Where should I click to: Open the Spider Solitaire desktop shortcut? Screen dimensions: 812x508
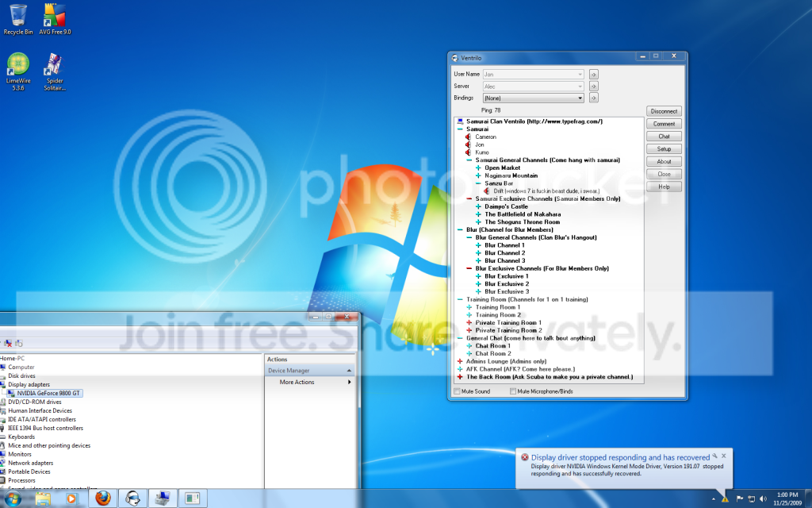[55, 71]
